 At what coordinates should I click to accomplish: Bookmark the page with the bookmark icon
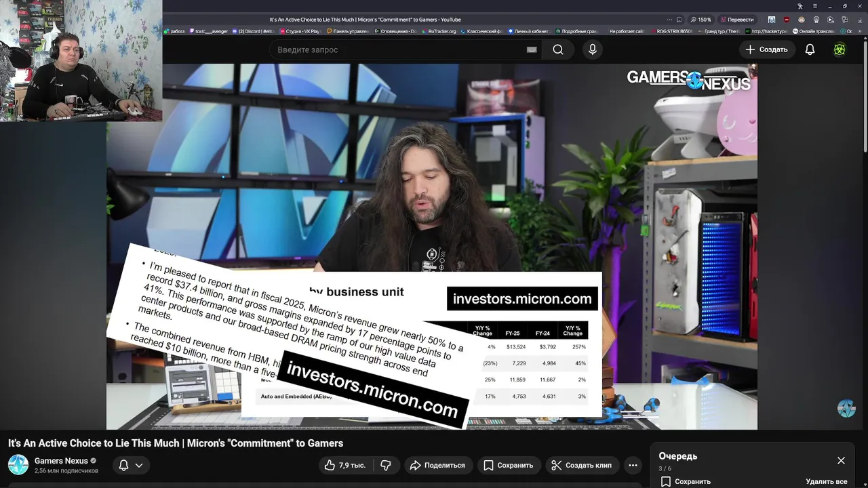click(x=679, y=20)
